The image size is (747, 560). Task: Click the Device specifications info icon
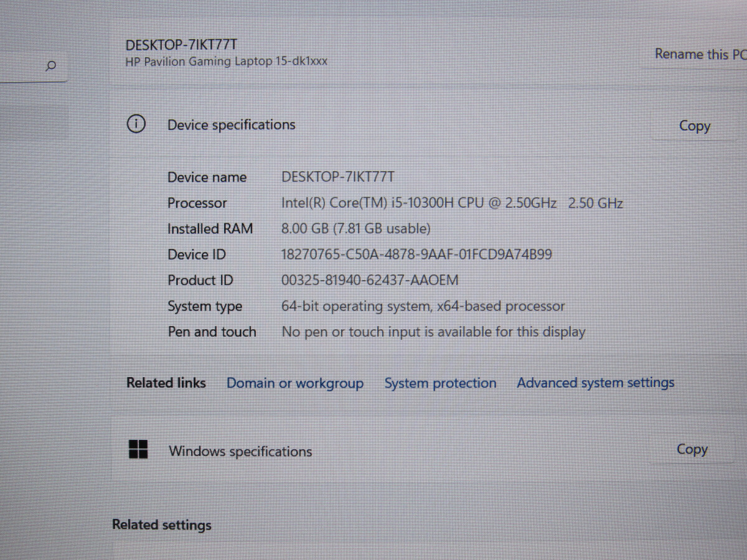click(x=136, y=124)
